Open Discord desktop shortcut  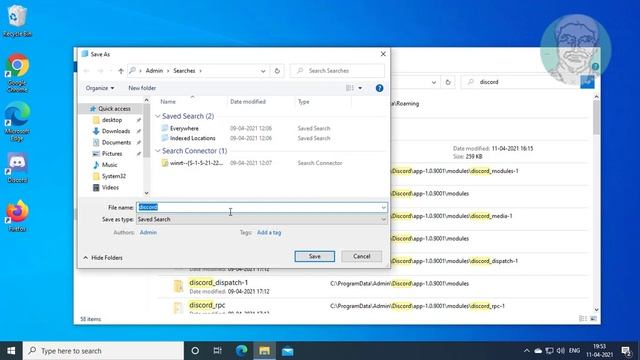click(x=17, y=168)
